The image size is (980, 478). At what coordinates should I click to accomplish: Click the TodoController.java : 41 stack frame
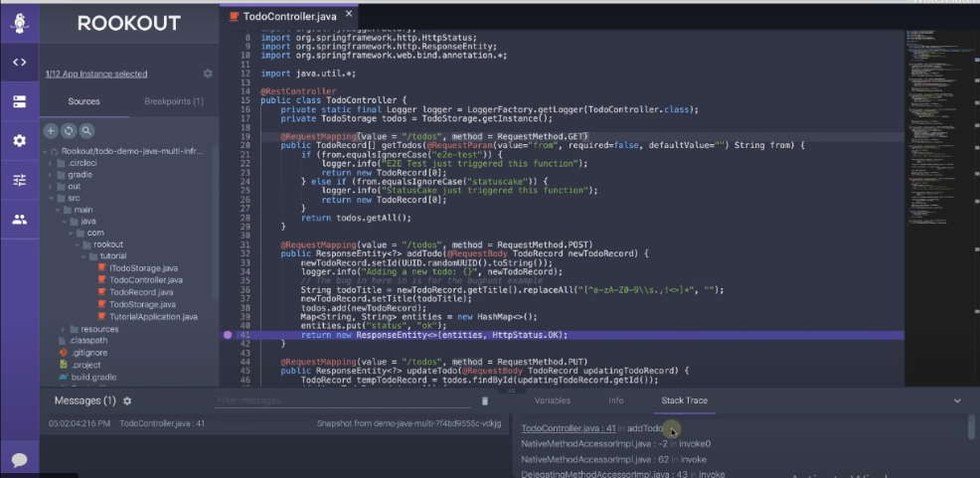coord(591,428)
